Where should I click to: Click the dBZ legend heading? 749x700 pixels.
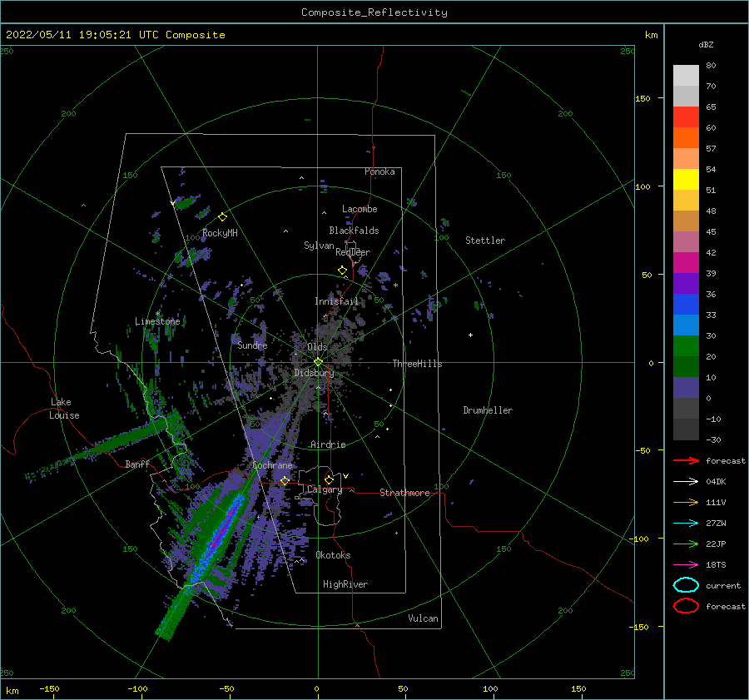[x=706, y=45]
